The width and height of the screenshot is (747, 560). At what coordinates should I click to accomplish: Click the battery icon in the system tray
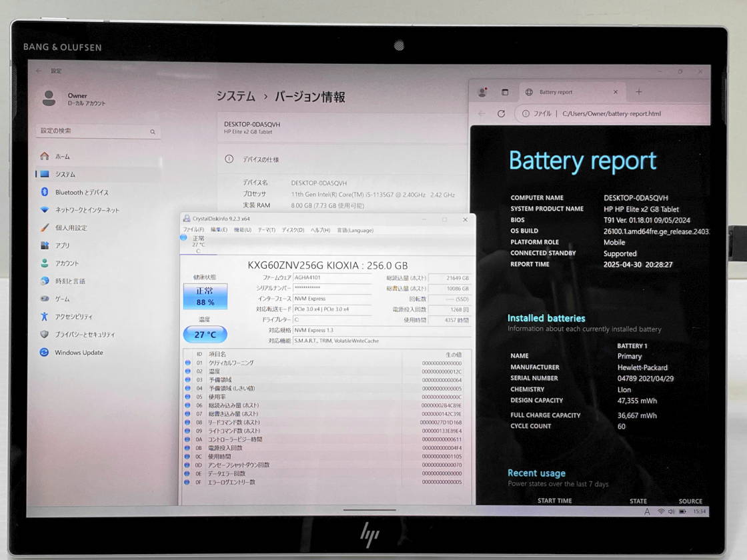[683, 511]
